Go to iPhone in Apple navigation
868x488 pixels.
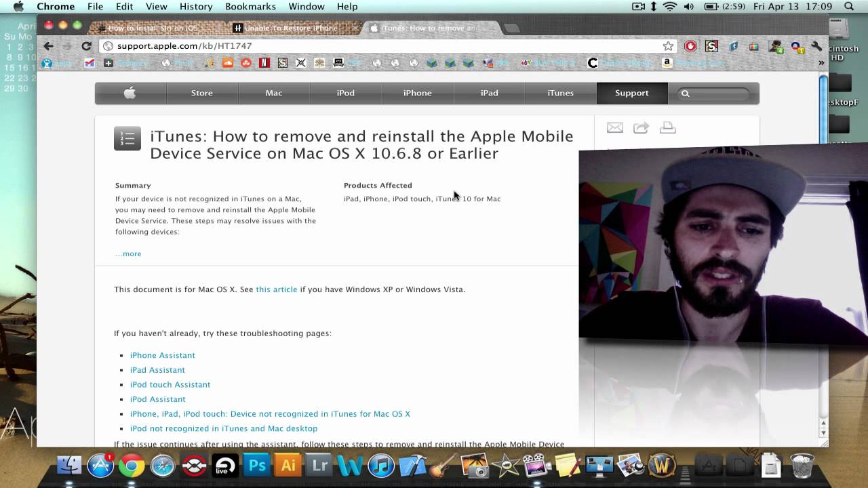[418, 93]
